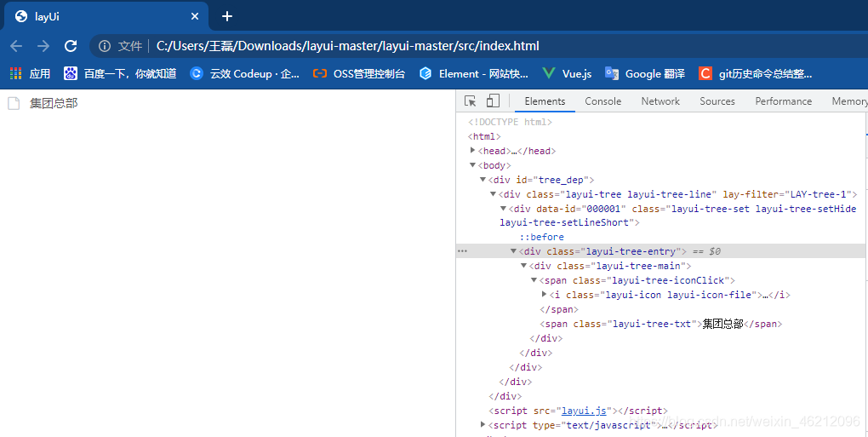Switch to the Elements tab

tap(545, 101)
